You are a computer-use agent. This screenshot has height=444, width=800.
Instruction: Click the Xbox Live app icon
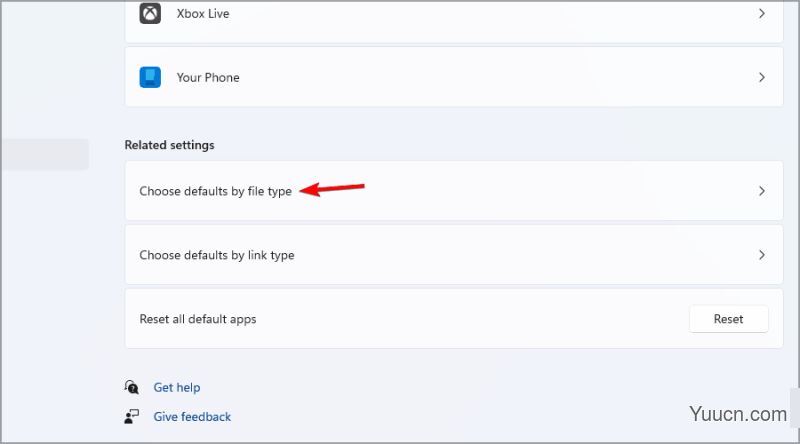coord(150,13)
